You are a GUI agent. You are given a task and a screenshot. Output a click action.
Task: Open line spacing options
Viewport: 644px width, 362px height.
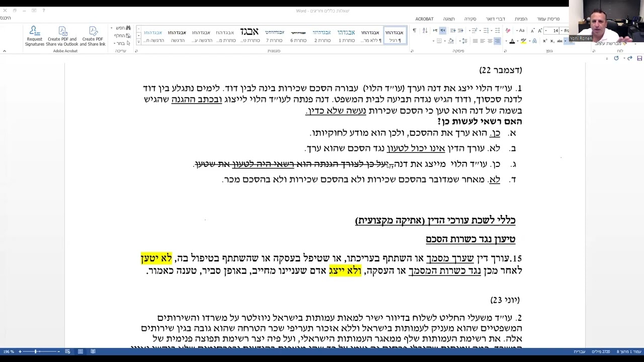tap(464, 41)
